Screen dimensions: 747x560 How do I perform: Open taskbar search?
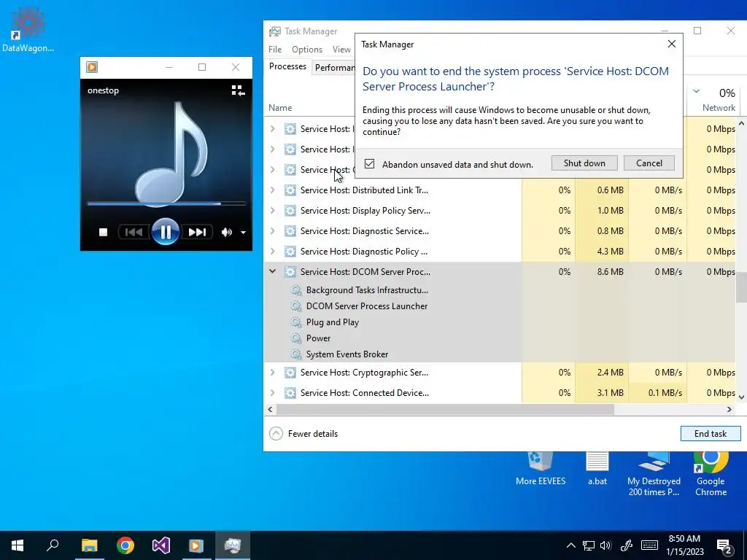click(53, 545)
